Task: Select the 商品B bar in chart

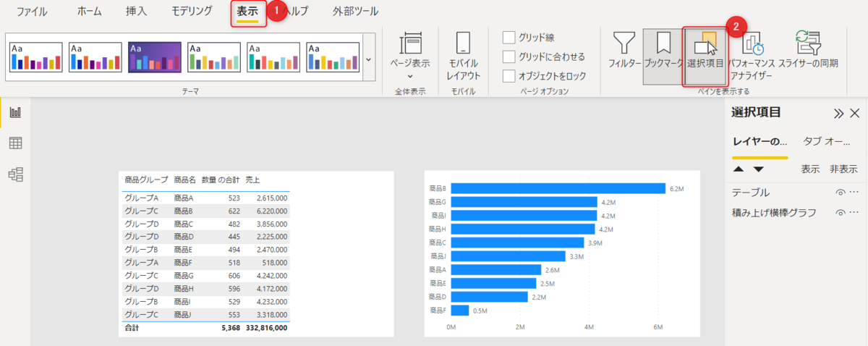Action: pos(558,188)
